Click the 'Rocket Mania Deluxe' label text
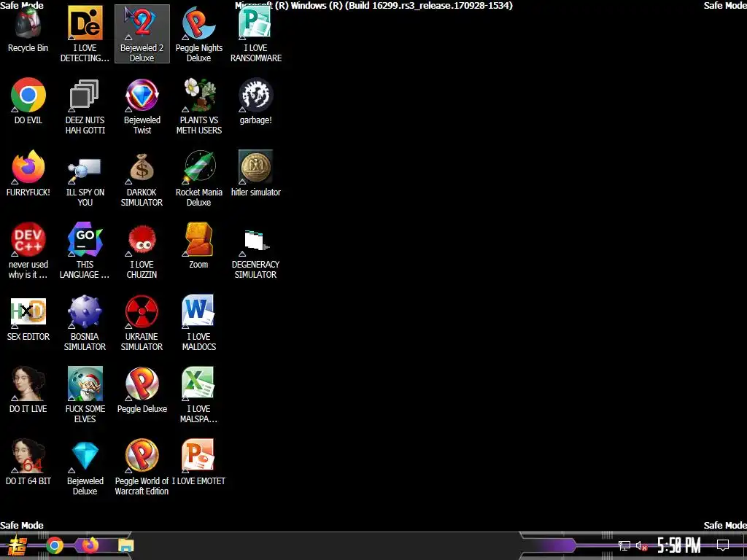Image resolution: width=747 pixels, height=560 pixels. pos(198,197)
